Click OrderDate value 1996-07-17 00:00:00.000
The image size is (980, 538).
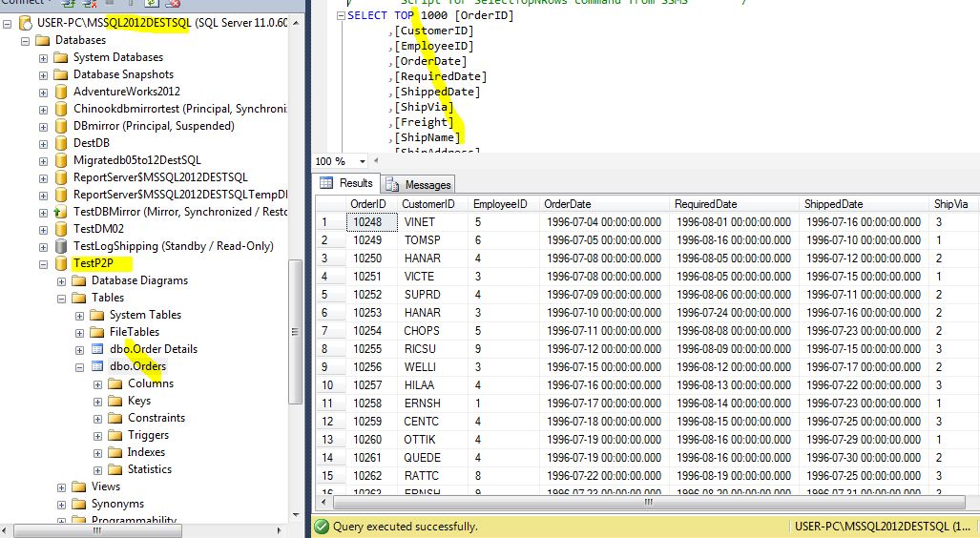pyautogui.click(x=604, y=403)
